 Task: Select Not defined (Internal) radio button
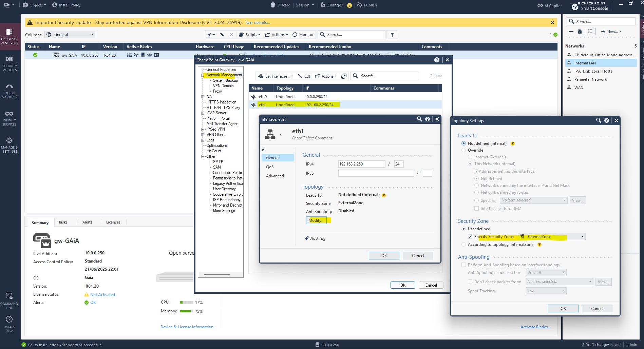point(463,143)
